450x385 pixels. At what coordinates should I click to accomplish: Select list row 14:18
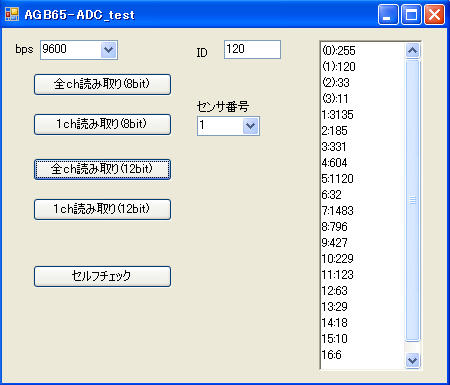pos(363,323)
